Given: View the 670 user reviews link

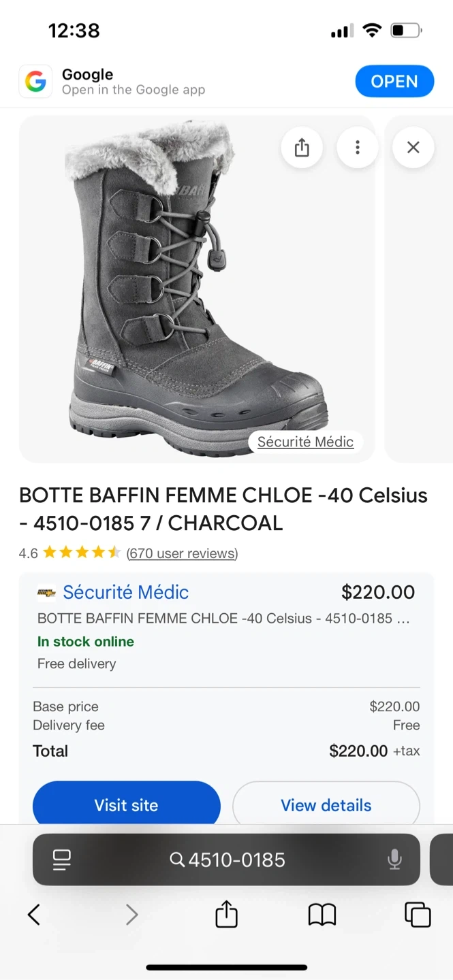Looking at the screenshot, I should [x=182, y=553].
